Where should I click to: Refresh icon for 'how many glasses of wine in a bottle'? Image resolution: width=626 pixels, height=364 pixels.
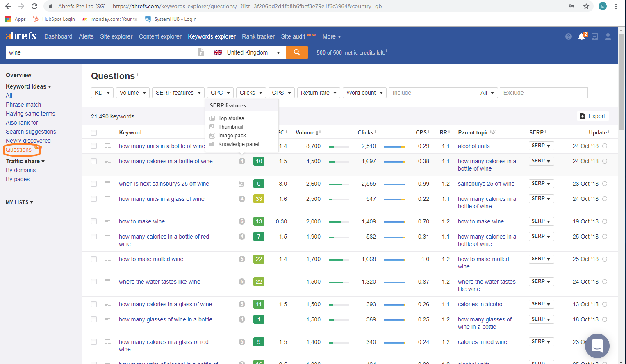(x=605, y=319)
